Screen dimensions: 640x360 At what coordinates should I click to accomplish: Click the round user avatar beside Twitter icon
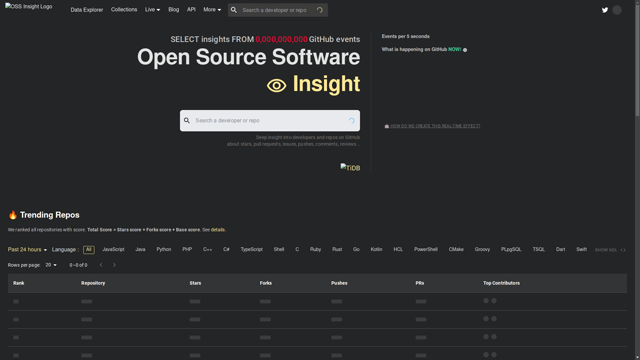point(617,10)
